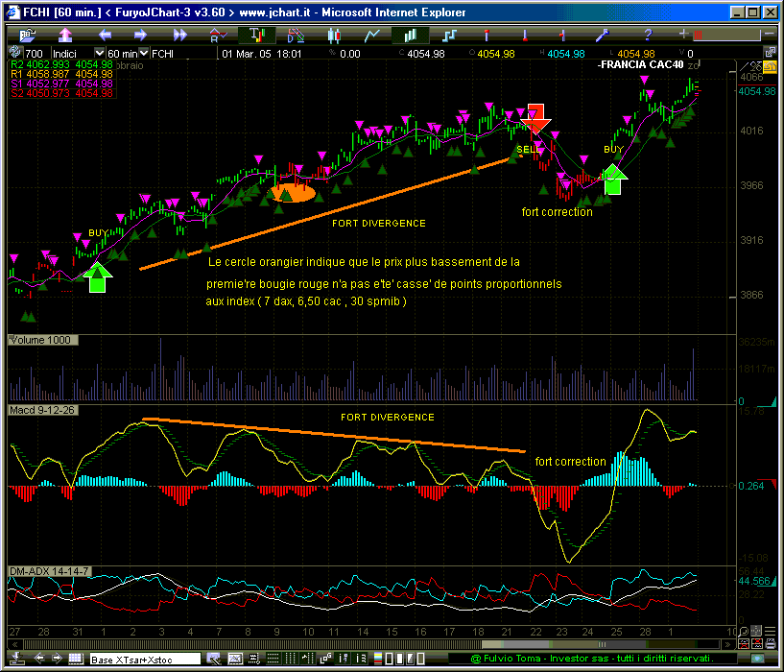Image resolution: width=784 pixels, height=672 pixels.
Task: Open help with the question mark icon
Action: click(647, 36)
